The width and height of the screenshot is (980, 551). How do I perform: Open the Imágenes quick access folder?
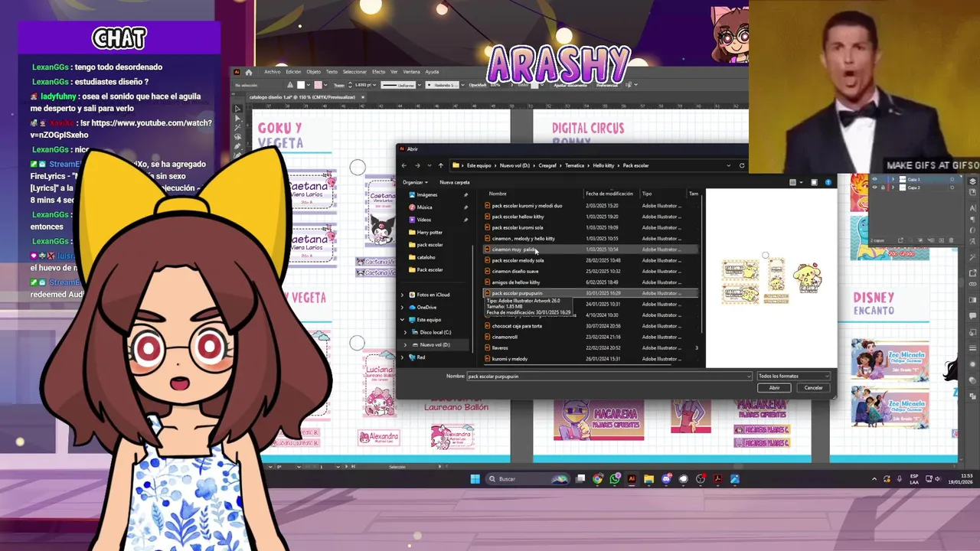tap(427, 194)
